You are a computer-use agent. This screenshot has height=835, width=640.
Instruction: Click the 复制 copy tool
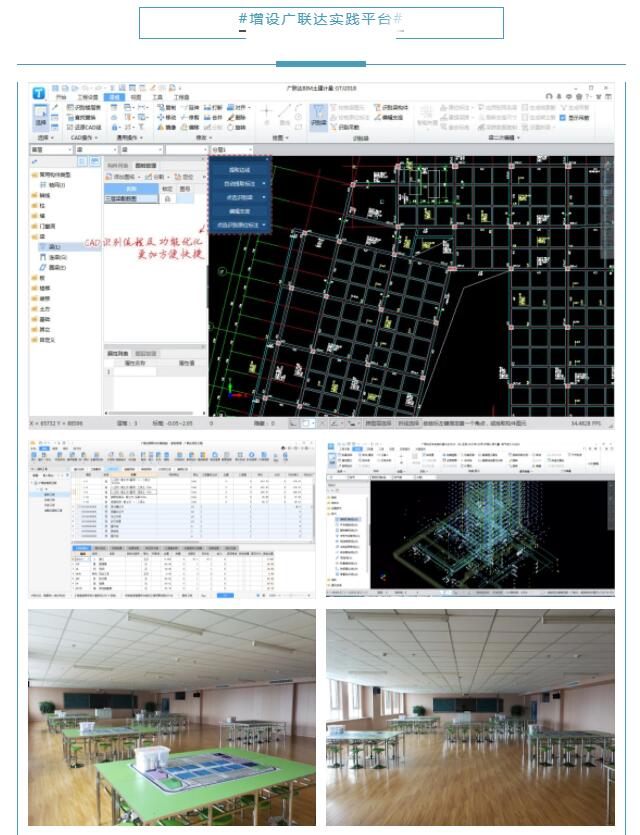point(167,108)
